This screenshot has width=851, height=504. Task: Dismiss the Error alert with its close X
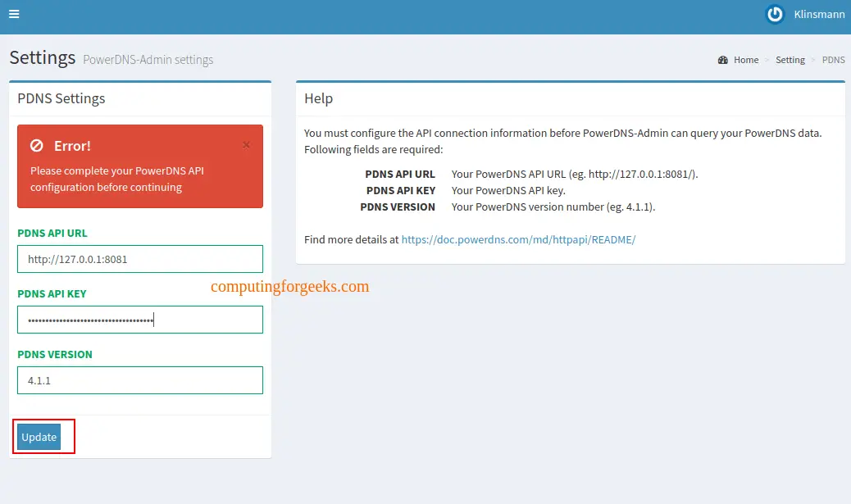click(246, 144)
